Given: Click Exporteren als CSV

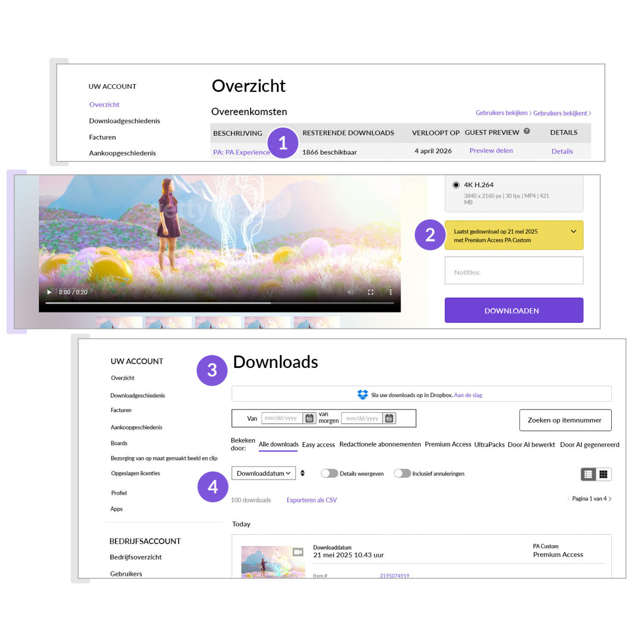Looking at the screenshot, I should point(311,500).
